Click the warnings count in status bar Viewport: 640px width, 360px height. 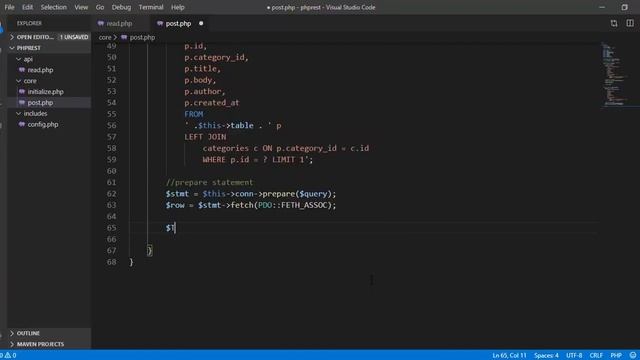point(11,356)
